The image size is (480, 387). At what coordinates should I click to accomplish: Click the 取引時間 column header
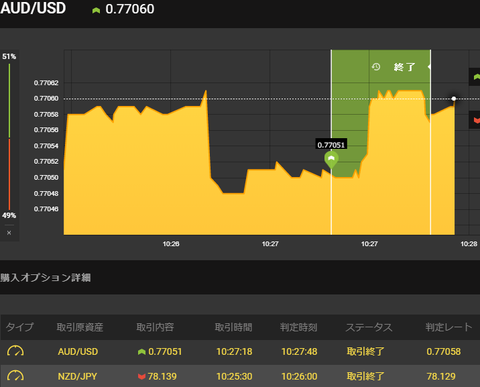click(233, 327)
